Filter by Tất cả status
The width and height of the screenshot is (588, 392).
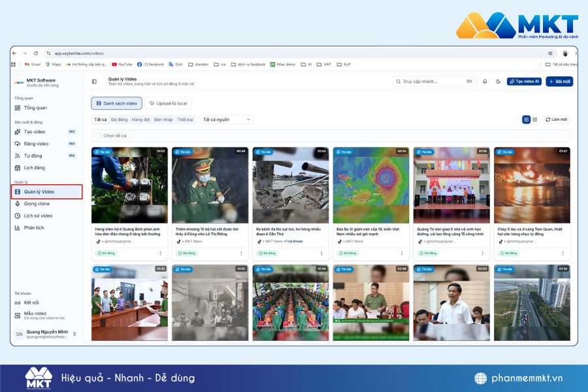[x=100, y=120]
